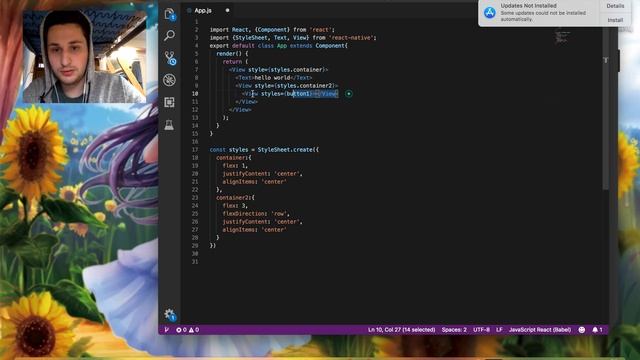The width and height of the screenshot is (640, 360).
Task: Click Install in update notification
Action: pos(615,20)
